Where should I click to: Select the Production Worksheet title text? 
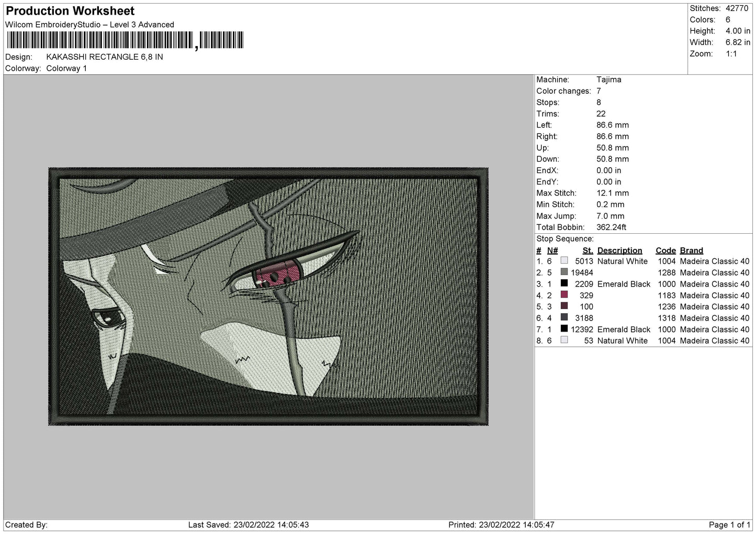coord(70,11)
